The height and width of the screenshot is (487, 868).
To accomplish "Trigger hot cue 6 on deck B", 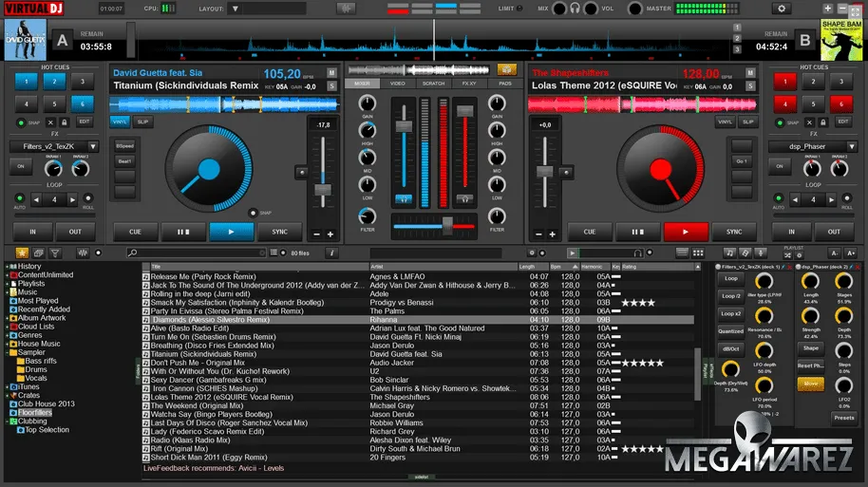I will click(840, 103).
